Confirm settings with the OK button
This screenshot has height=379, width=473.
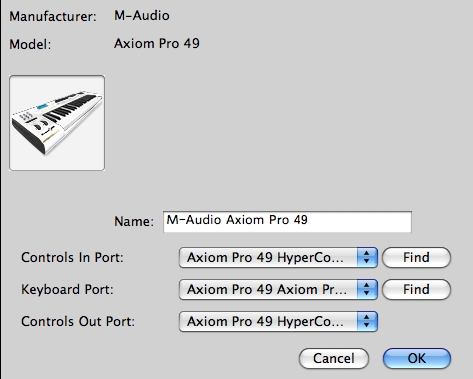point(417,358)
